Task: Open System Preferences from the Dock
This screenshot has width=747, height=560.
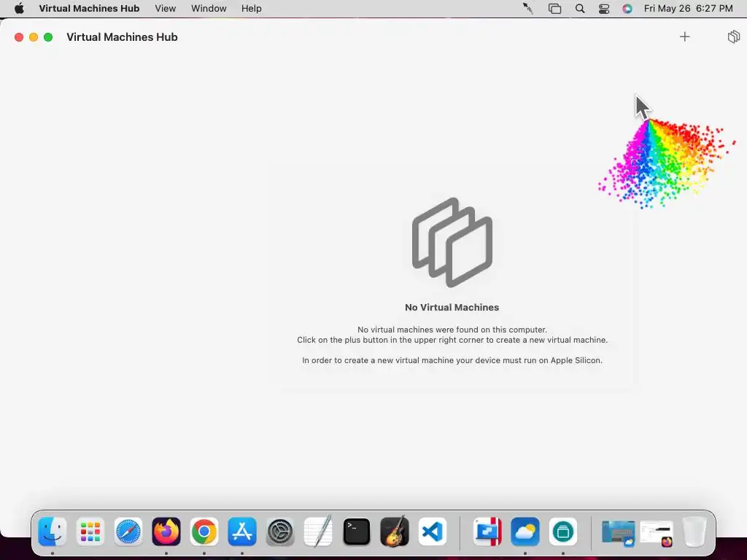Action: point(280,532)
